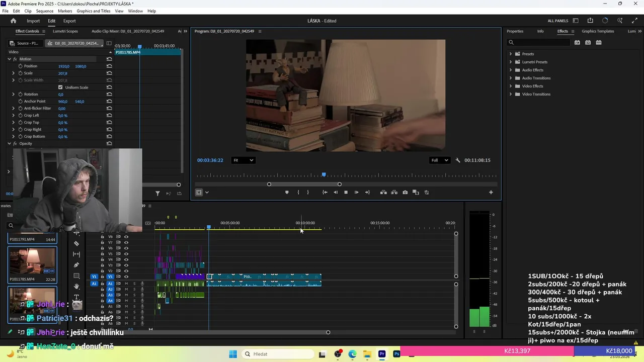Mute audio track A3
Screen dimensions: 644x362
pos(126,295)
